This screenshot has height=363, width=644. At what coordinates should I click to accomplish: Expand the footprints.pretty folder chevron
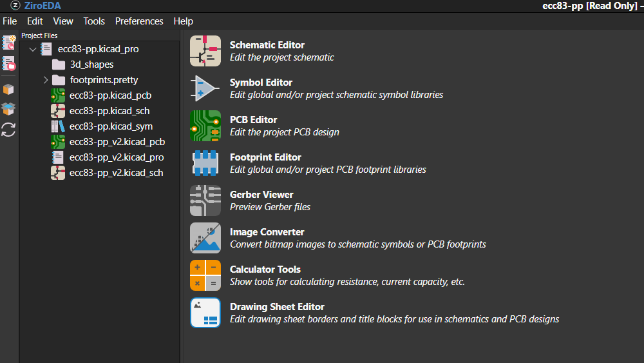pos(46,80)
